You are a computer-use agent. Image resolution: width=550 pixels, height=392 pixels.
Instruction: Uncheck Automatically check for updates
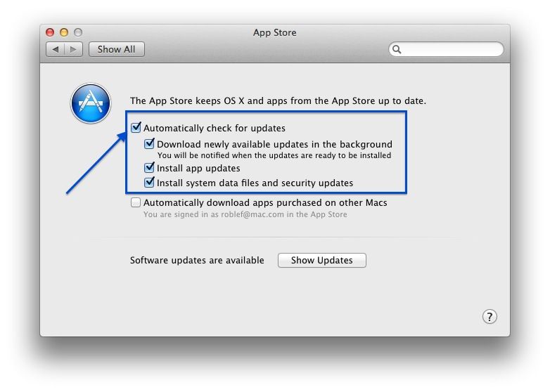pos(136,128)
